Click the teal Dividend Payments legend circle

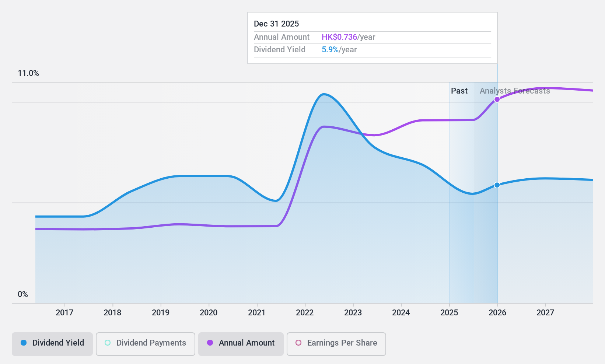point(108,343)
